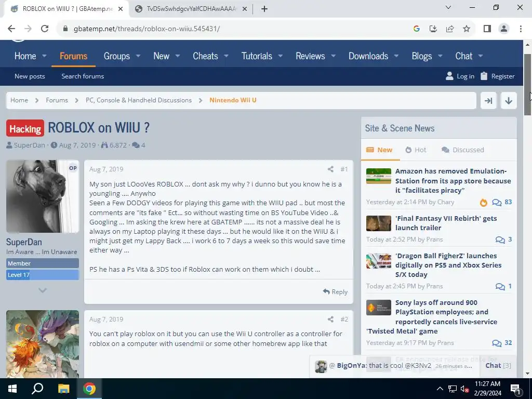Click share icon on post #2
This screenshot has height=399, width=532.
tap(330, 320)
